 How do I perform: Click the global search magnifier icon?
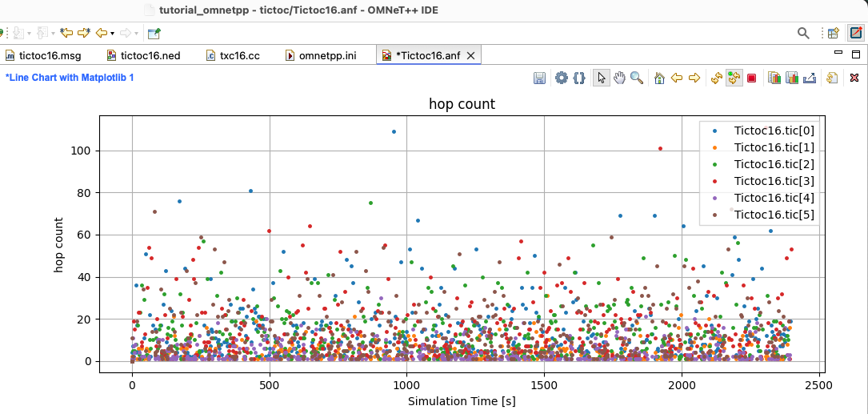point(803,34)
